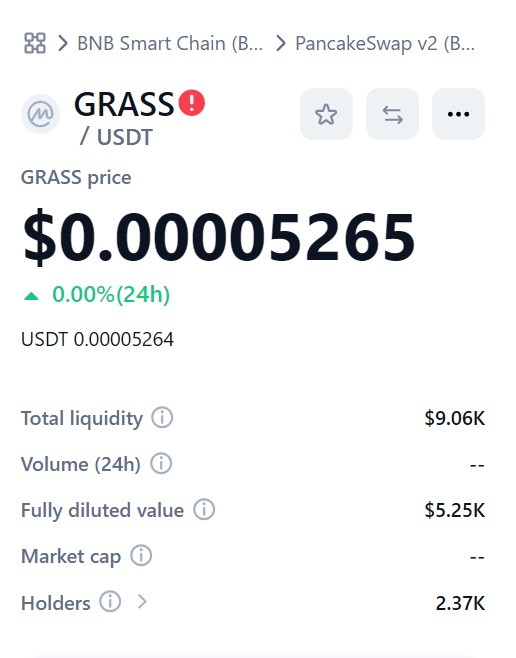Click the red warning badge next to GRASS
The width and height of the screenshot is (516, 658).
192,103
